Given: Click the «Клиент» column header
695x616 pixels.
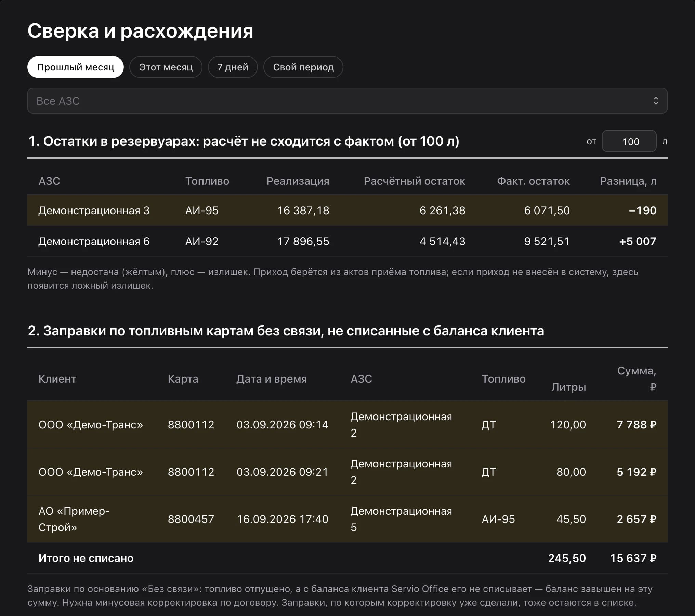Looking at the screenshot, I should coord(57,379).
